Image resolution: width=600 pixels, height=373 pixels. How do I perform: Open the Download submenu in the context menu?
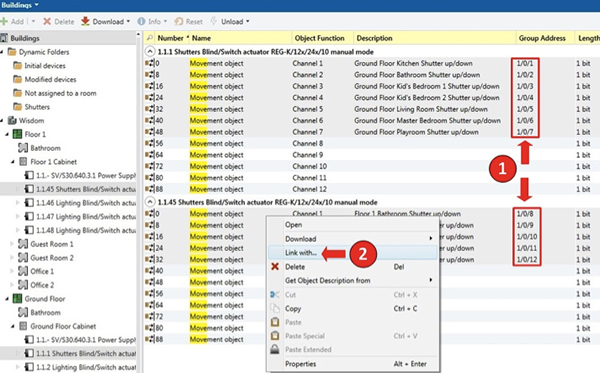point(353,239)
